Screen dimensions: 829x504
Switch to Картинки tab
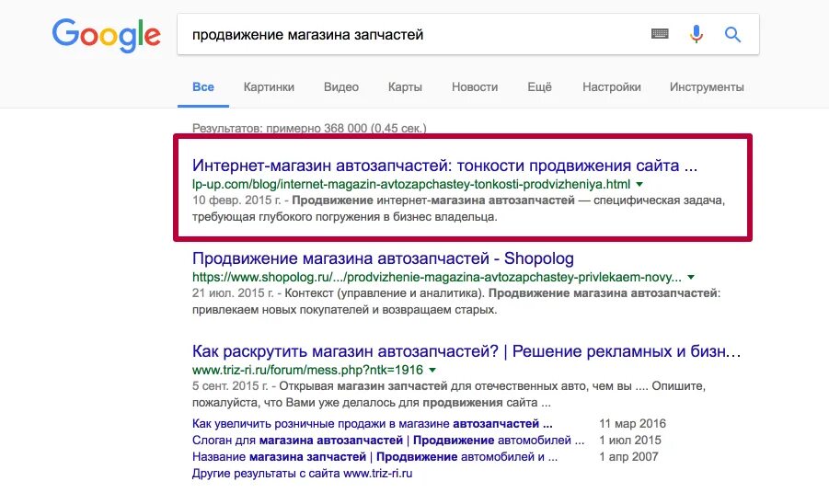pyautogui.click(x=269, y=87)
